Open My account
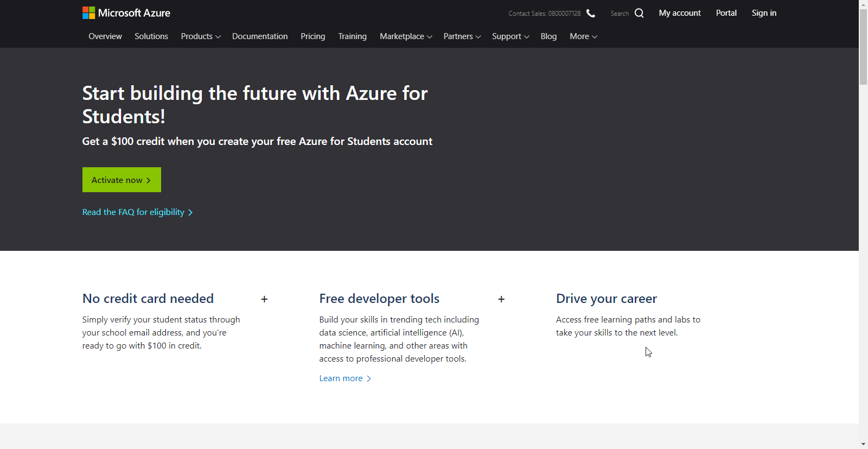The width and height of the screenshot is (868, 449). [680, 13]
